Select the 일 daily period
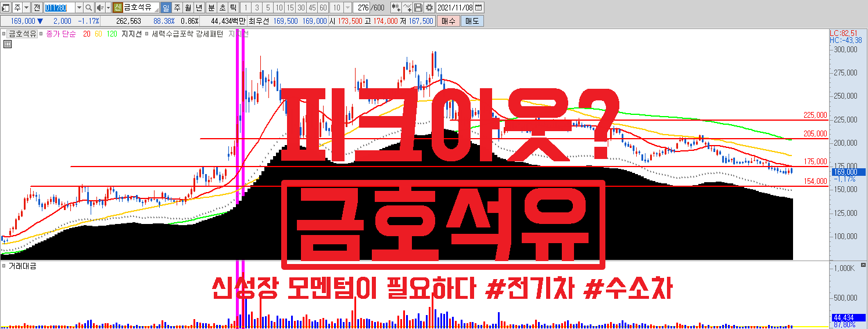The image size is (868, 329). click(x=166, y=8)
